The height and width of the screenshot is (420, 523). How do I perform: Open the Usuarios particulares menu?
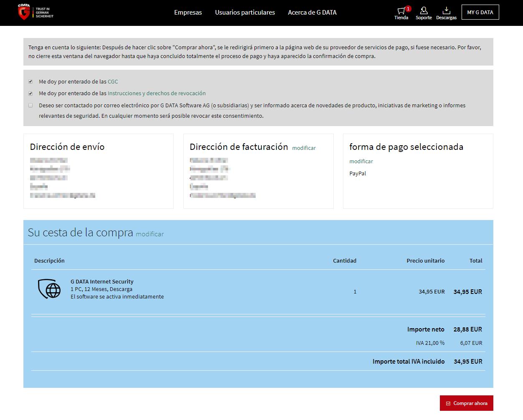pos(245,13)
